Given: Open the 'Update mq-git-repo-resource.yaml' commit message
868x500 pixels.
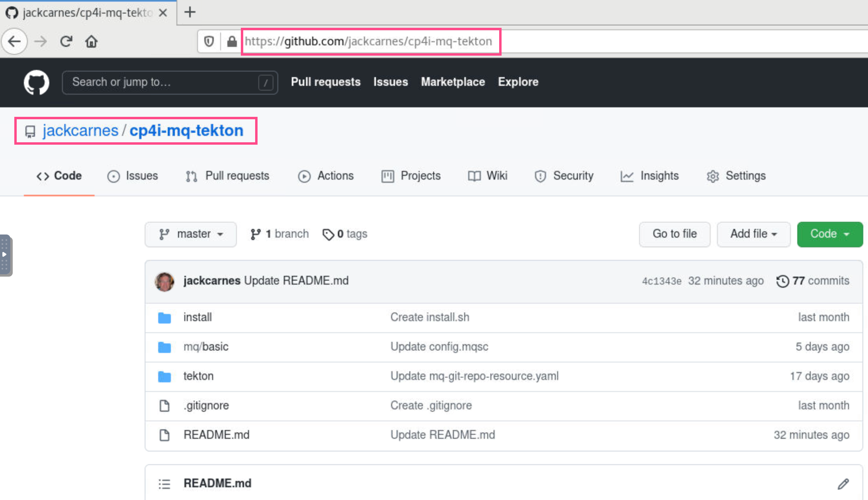Looking at the screenshot, I should coord(475,376).
